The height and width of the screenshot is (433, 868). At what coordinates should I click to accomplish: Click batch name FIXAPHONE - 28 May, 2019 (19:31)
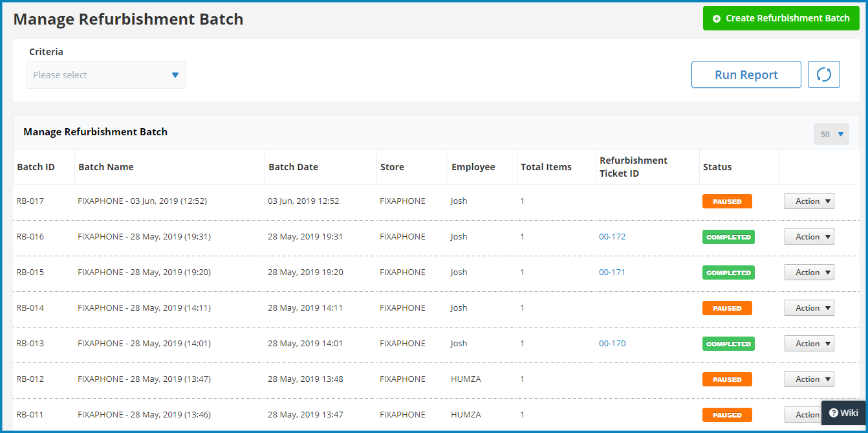144,237
